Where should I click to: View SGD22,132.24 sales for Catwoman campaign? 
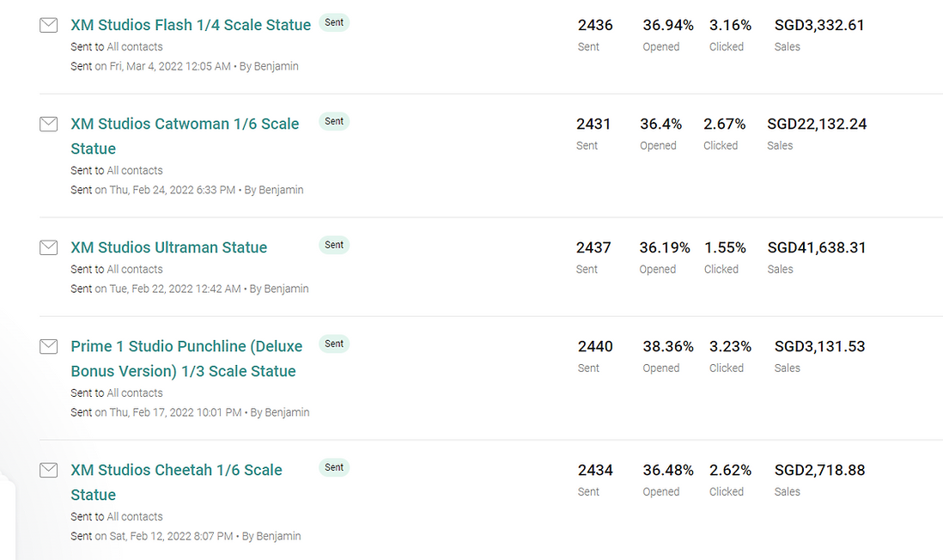pos(817,124)
